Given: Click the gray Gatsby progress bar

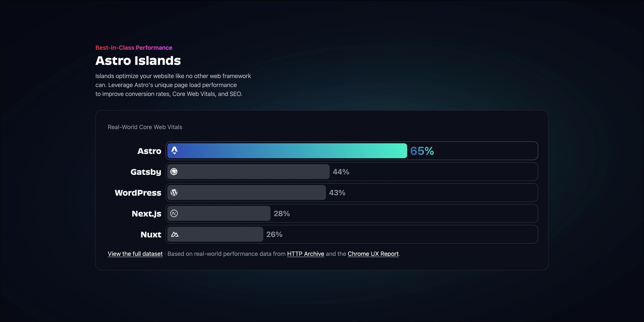Looking at the screenshot, I should (x=248, y=172).
